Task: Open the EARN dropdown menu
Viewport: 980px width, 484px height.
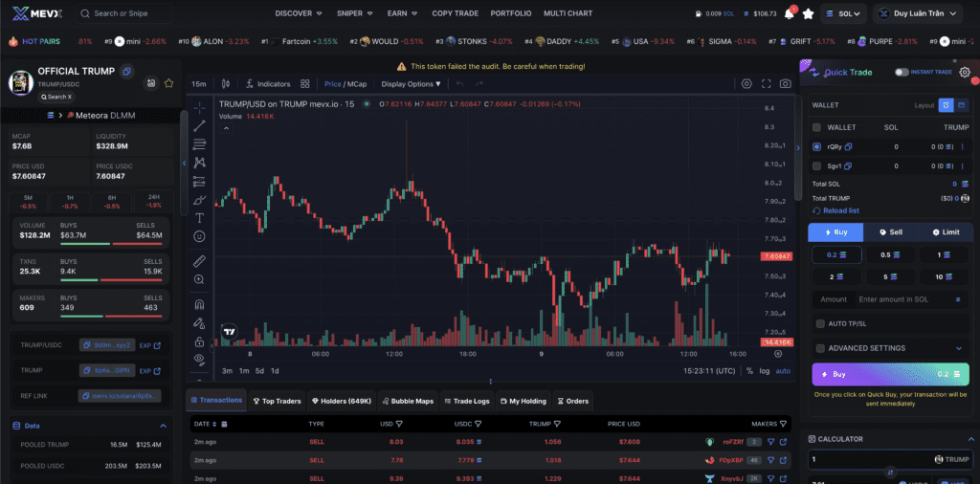Action: tap(403, 13)
